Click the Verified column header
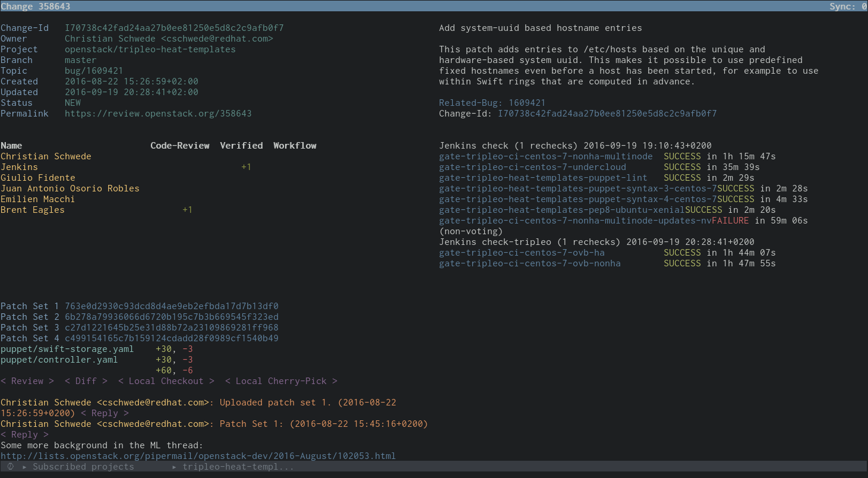 [x=241, y=146]
